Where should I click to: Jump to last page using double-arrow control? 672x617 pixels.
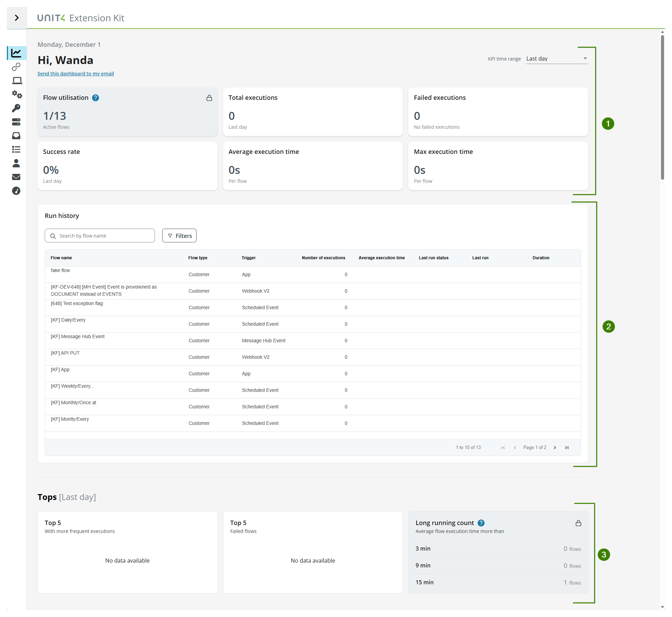(x=567, y=447)
